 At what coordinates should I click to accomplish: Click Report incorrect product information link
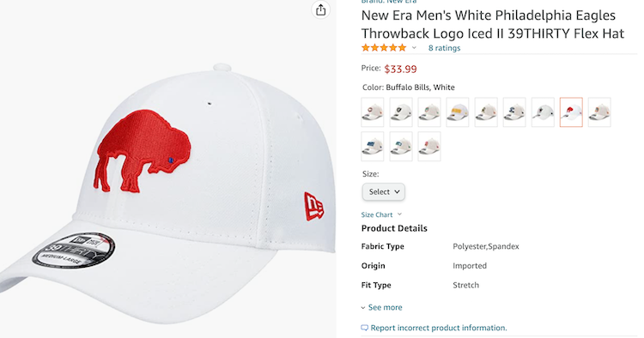(439, 328)
